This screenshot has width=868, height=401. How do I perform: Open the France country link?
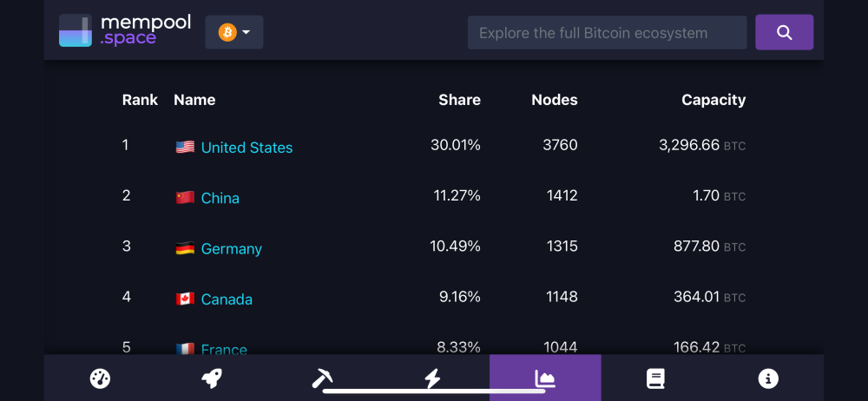224,349
